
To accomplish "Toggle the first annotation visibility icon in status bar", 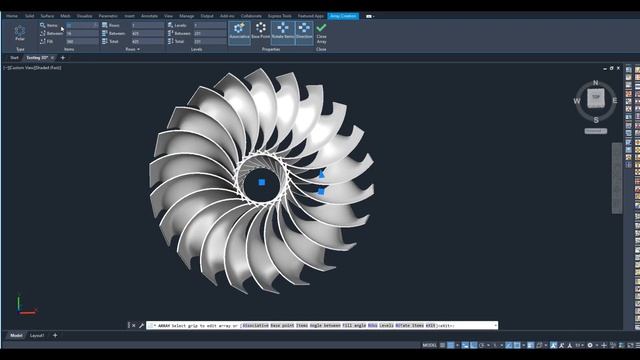I will pyautogui.click(x=553, y=345).
